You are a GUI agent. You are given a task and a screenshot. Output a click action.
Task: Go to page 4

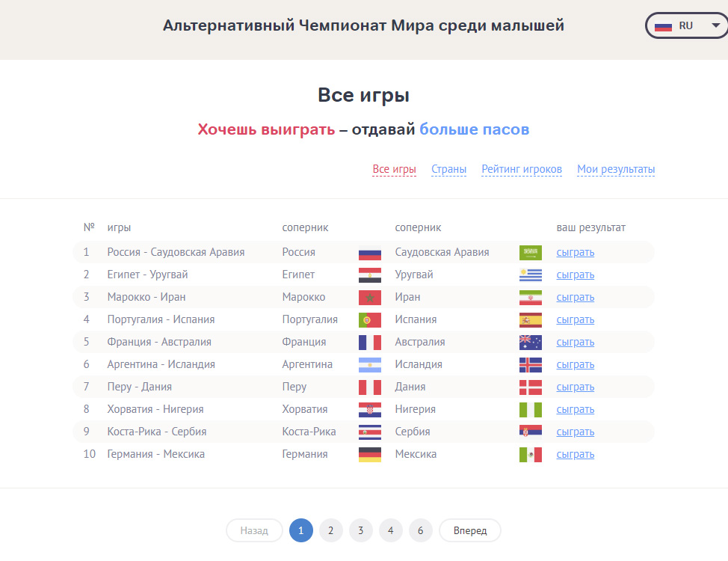point(390,530)
